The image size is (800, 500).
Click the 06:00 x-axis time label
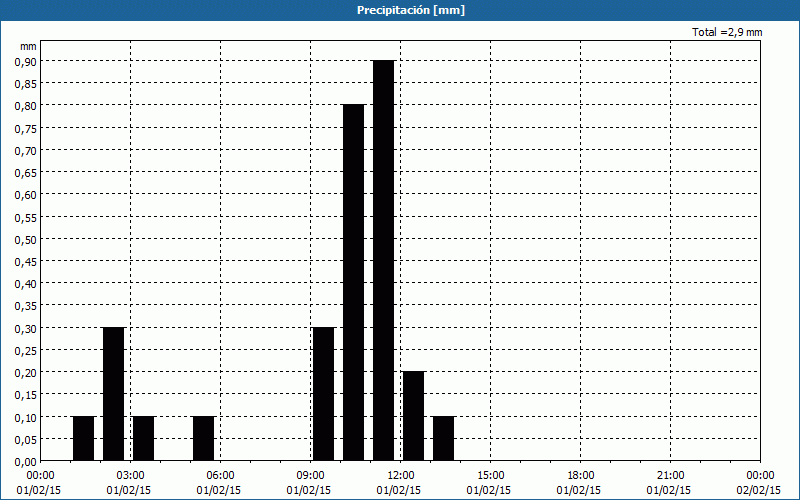click(220, 476)
